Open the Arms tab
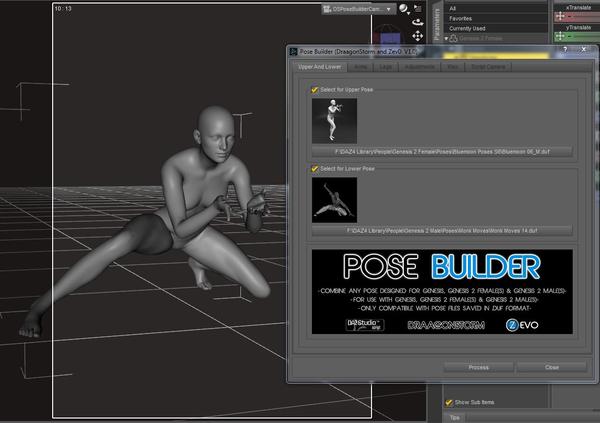Screen dimensions: 600x423 (360, 67)
